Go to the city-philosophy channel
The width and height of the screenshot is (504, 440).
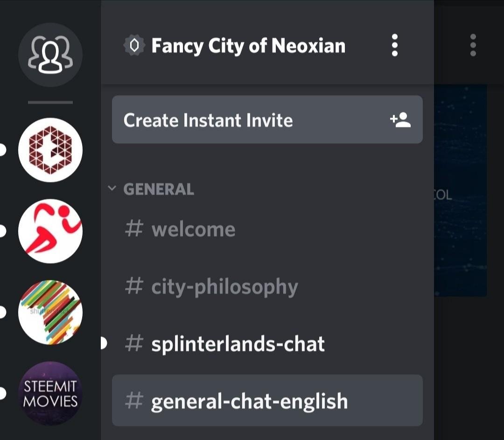(x=224, y=286)
